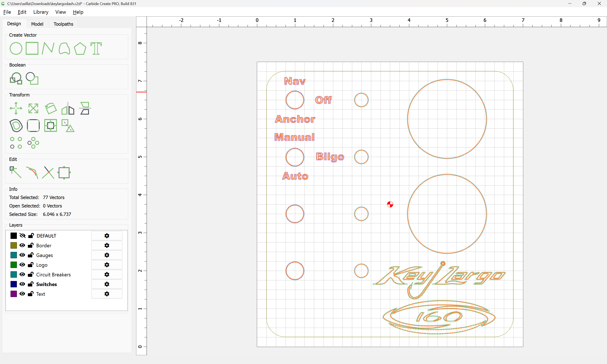Open settings gear for Logo layer
The height and width of the screenshot is (364, 607).
(x=107, y=265)
